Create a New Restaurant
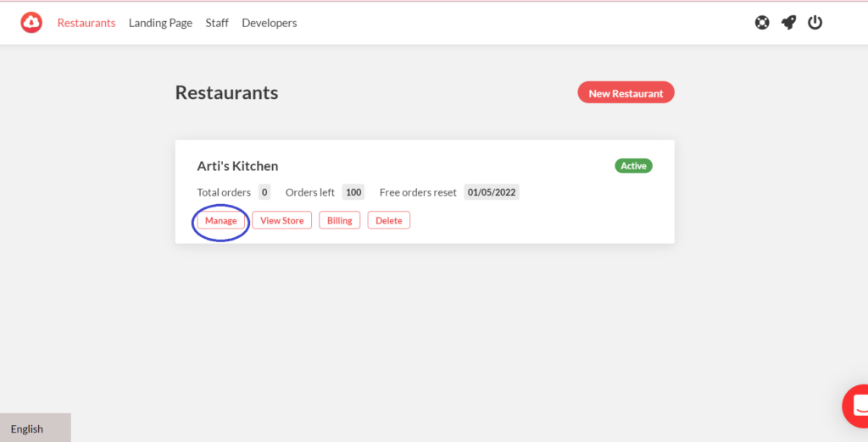The image size is (868, 442). point(626,93)
